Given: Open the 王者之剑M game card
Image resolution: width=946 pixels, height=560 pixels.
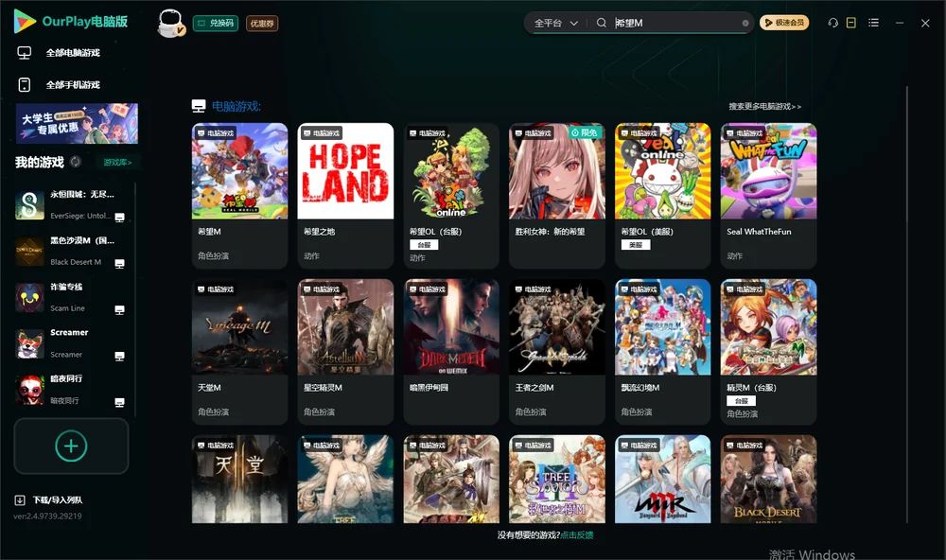Looking at the screenshot, I should pyautogui.click(x=557, y=352).
